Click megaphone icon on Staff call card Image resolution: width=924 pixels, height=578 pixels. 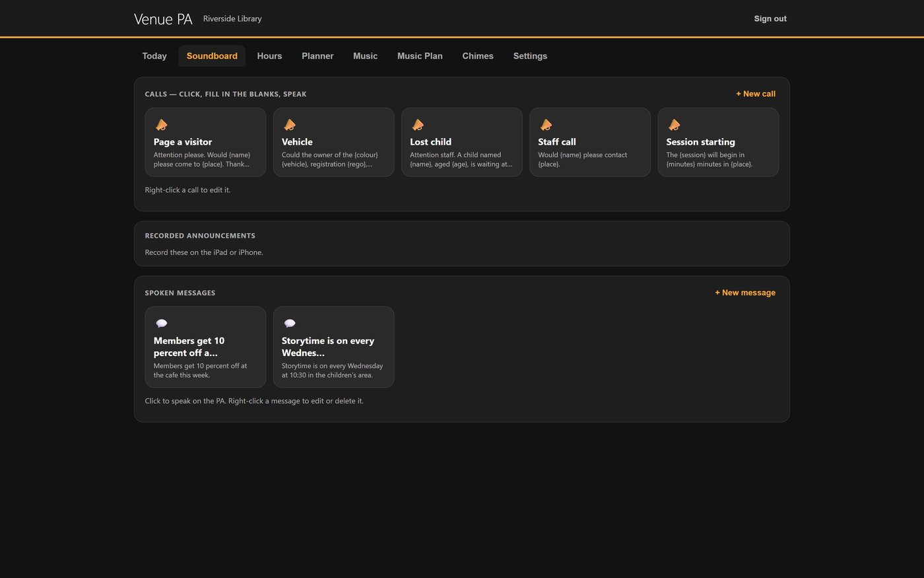[545, 125]
